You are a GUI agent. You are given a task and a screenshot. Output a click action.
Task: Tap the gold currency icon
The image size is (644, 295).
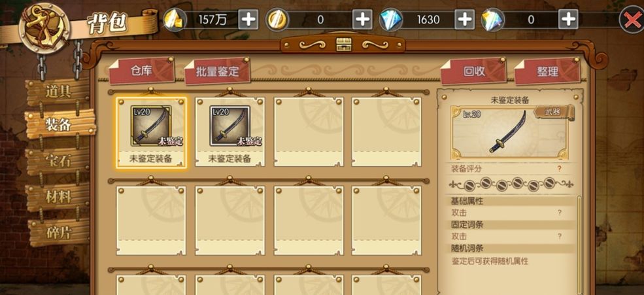click(175, 20)
